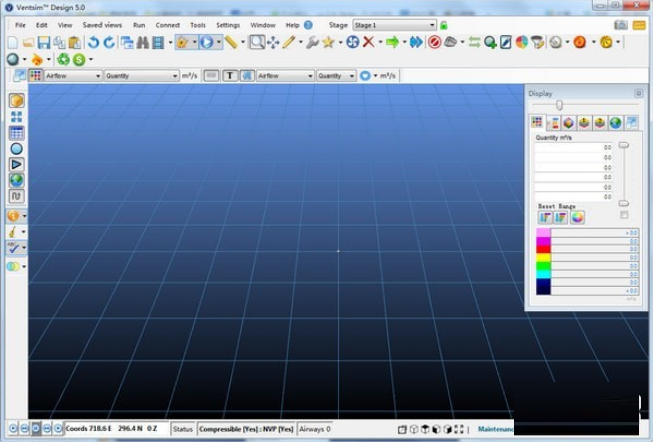The width and height of the screenshot is (653, 442).
Task: Click the camera snapshot icon
Action: [620, 24]
